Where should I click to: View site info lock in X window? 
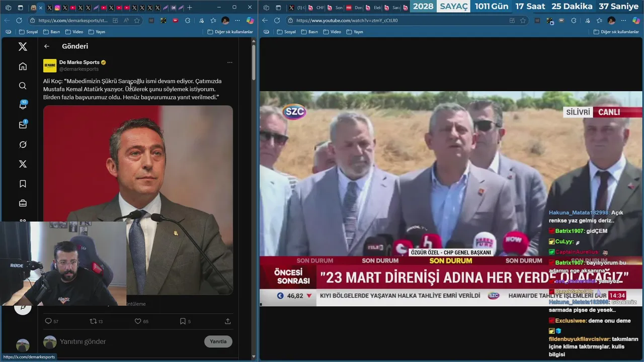33,21
